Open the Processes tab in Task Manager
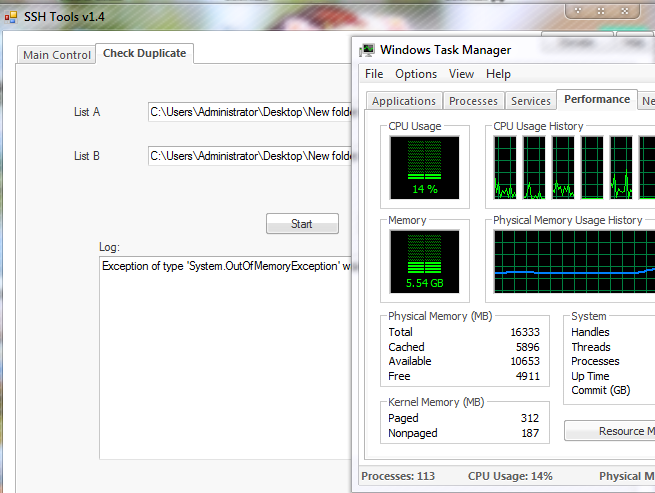 point(473,101)
